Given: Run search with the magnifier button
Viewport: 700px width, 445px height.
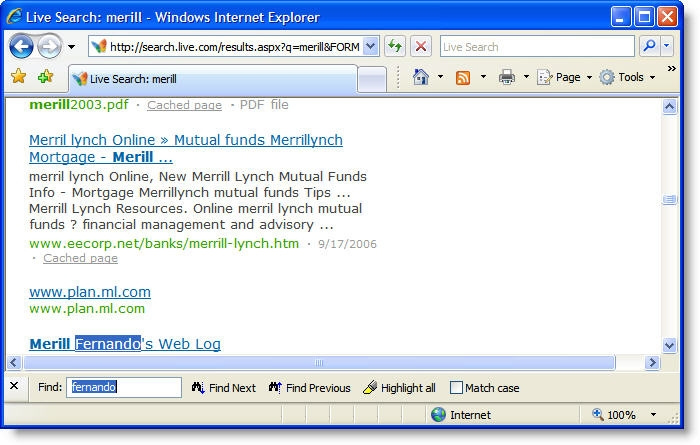Looking at the screenshot, I should click(x=650, y=46).
